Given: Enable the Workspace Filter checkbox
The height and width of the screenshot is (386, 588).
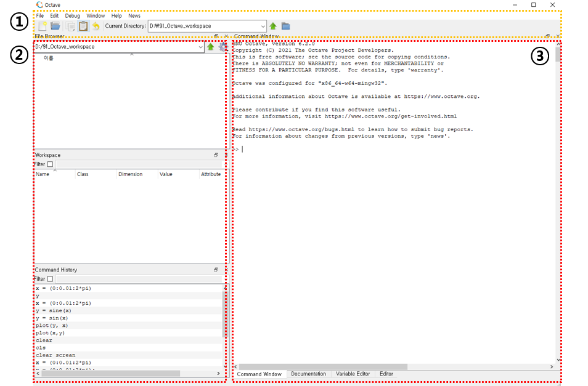Looking at the screenshot, I should coord(50,164).
